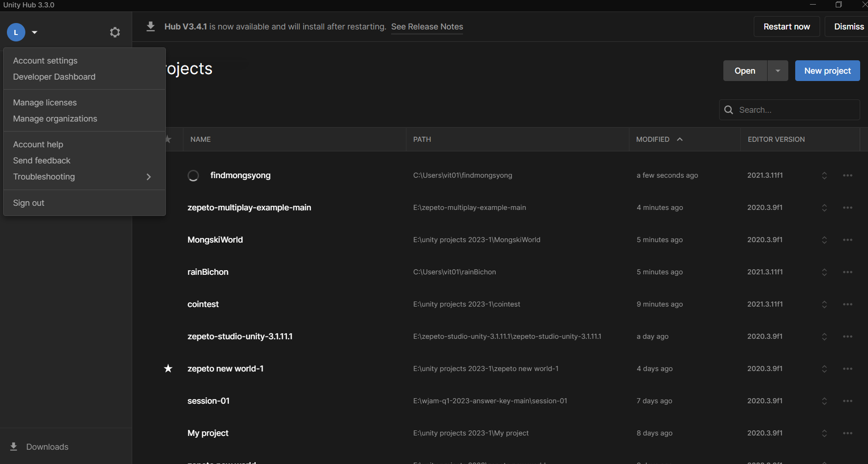Viewport: 868px width, 464px height.
Task: Restore down the Unity Hub window
Action: point(839,5)
